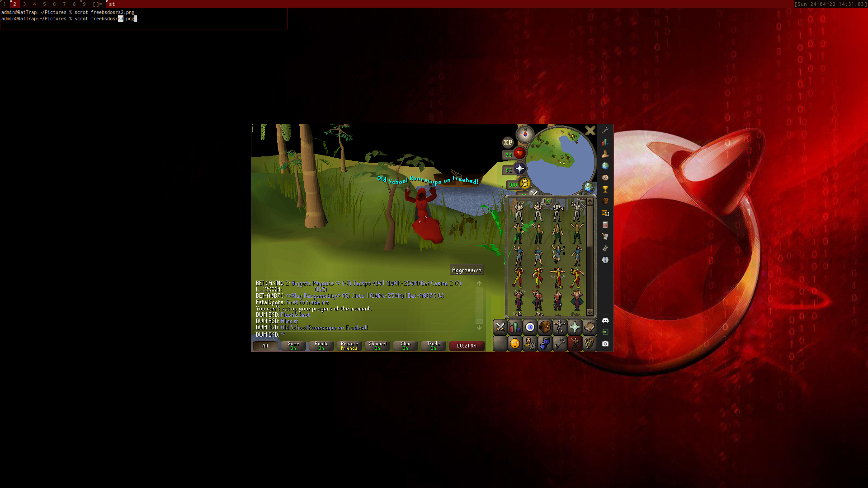Screen dimensions: 868x488
Task: Perform the Jump for Joy emote
Action: [x=557, y=254]
